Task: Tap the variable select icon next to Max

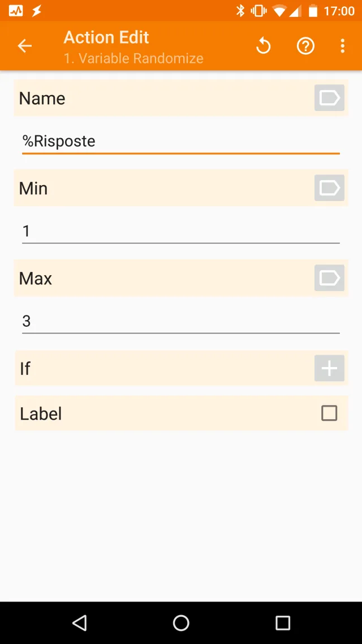Action: point(329,278)
